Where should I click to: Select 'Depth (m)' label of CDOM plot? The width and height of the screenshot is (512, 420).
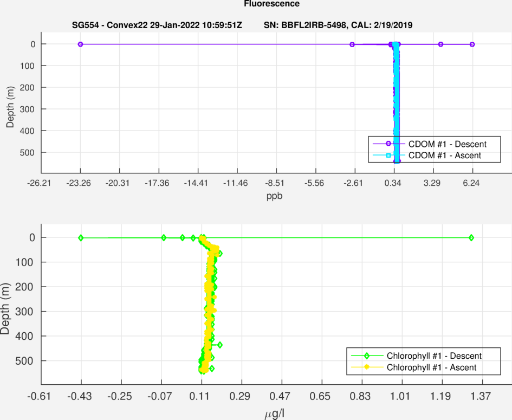[10, 107]
